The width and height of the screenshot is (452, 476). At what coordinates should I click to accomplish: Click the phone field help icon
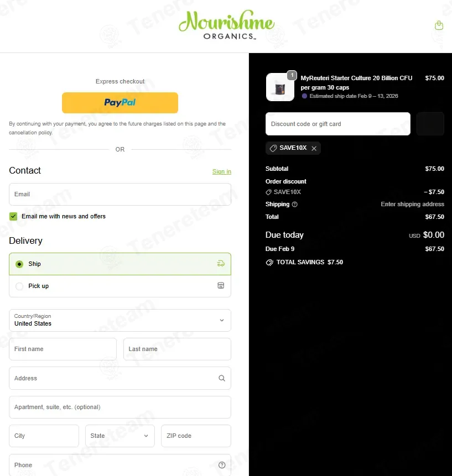coord(222,465)
